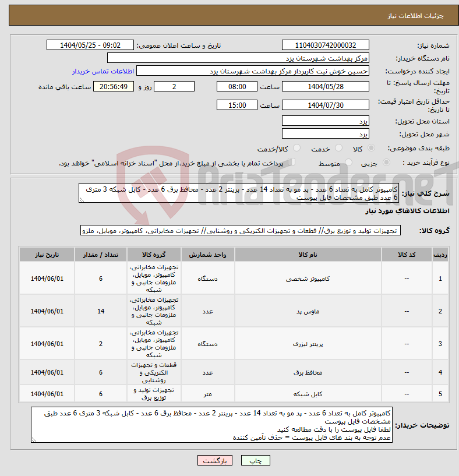The width and height of the screenshot is (459, 476).
Task: Click the unit متر in کابل شبکه row
Action: (x=207, y=394)
